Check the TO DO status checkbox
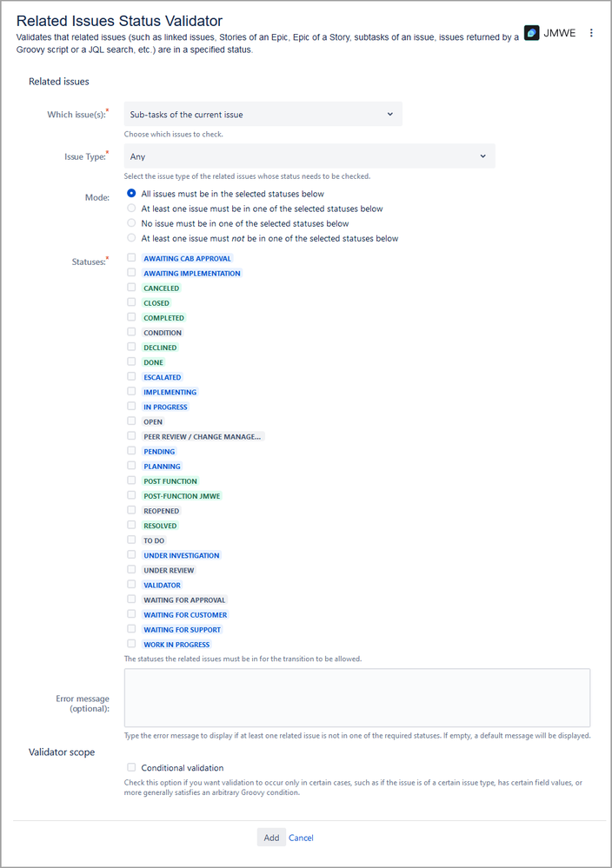Viewport: 612px width, 868px height. (131, 540)
